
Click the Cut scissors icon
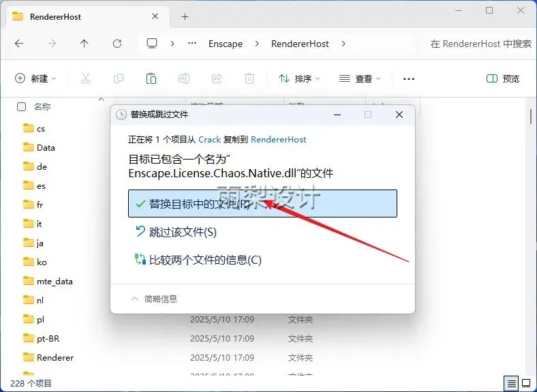click(86, 78)
